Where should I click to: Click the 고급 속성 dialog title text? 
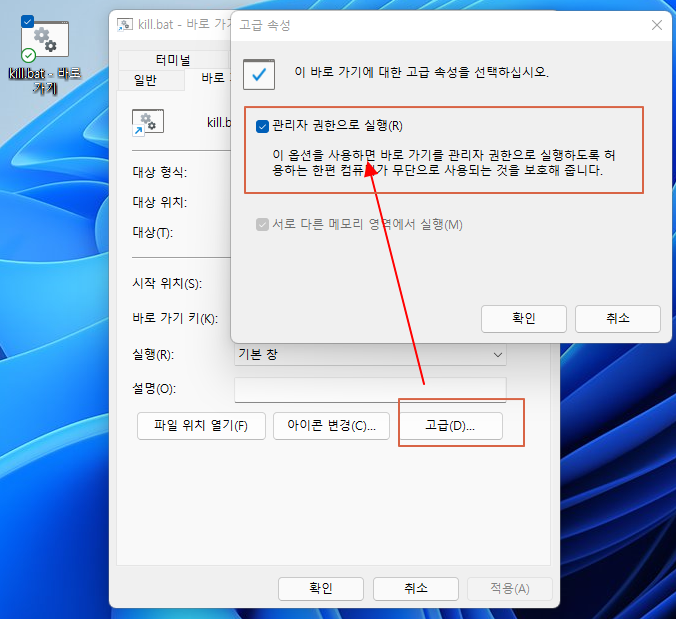point(265,25)
